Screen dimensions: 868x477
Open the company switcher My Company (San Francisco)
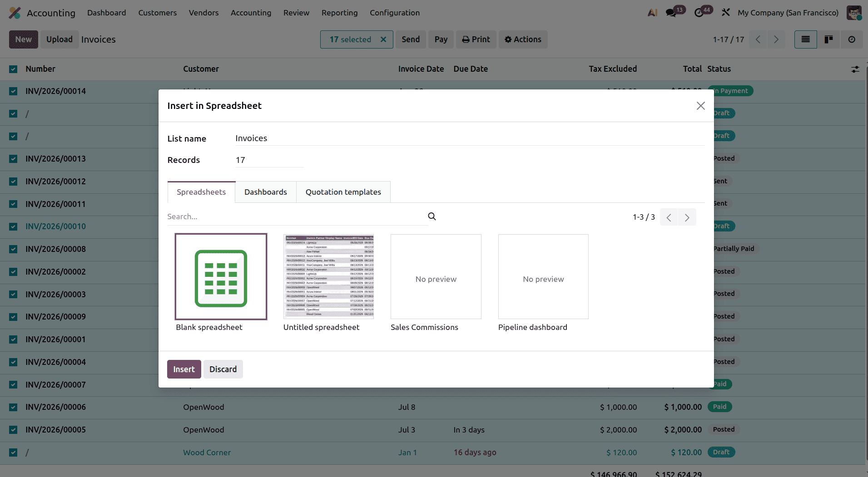pos(788,13)
